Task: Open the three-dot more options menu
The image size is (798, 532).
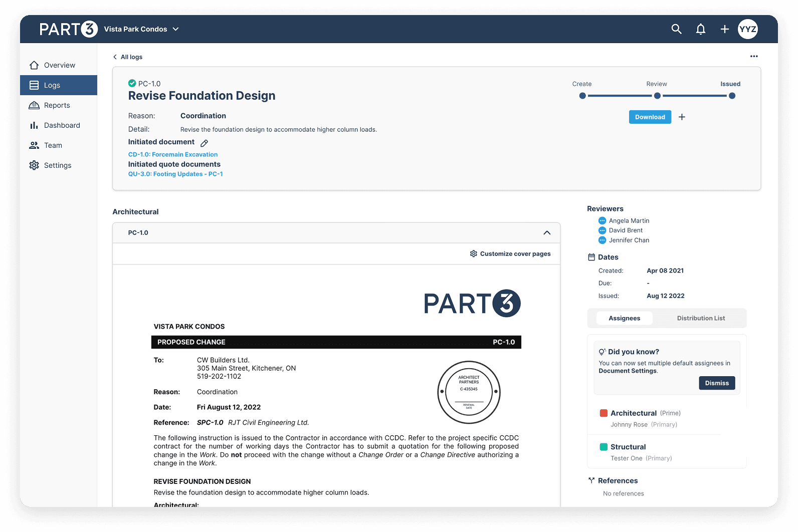Action: [x=754, y=56]
